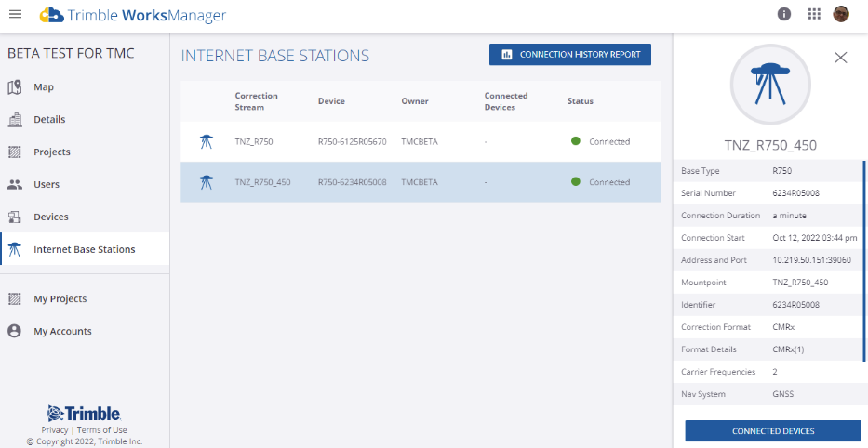Click the base station icon in TNZ_R750 row
Viewport: 868px width, 448px height.
(206, 141)
